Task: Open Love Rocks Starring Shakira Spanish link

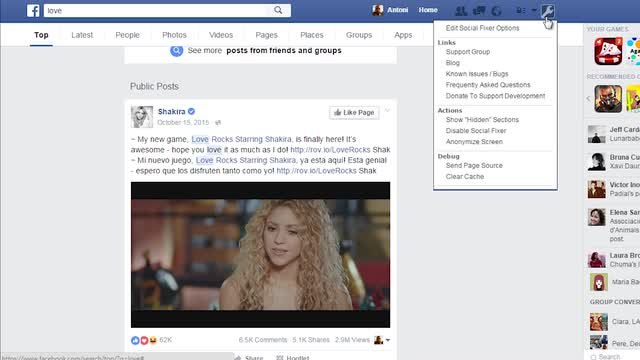Action: 246,160
